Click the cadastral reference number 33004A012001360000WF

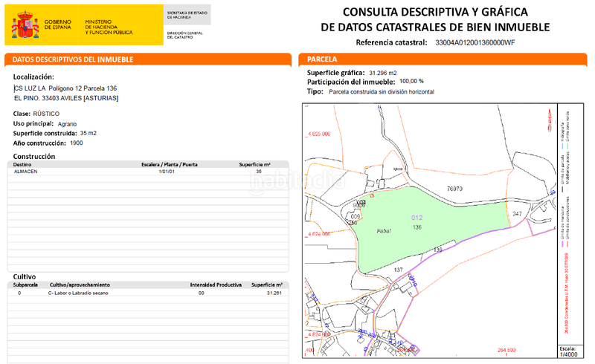tap(475, 43)
